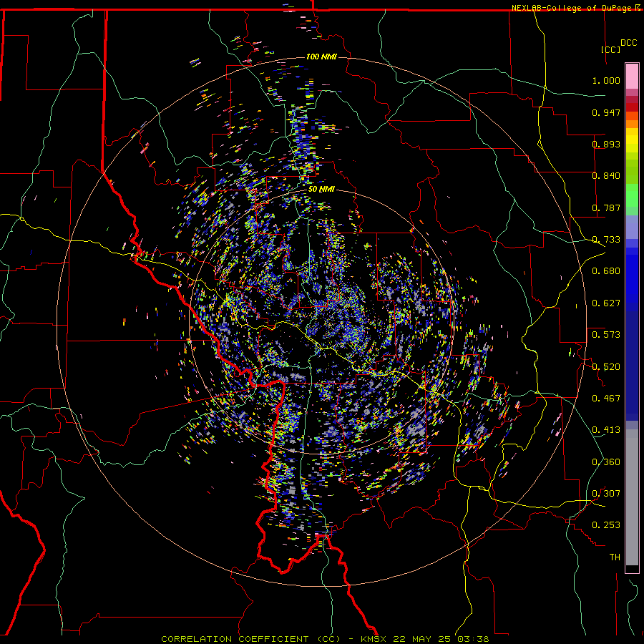Select the 1.000 legend value

click(606, 80)
